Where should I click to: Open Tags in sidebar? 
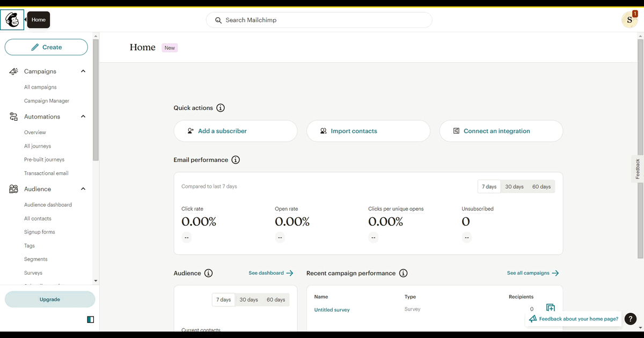(30, 246)
